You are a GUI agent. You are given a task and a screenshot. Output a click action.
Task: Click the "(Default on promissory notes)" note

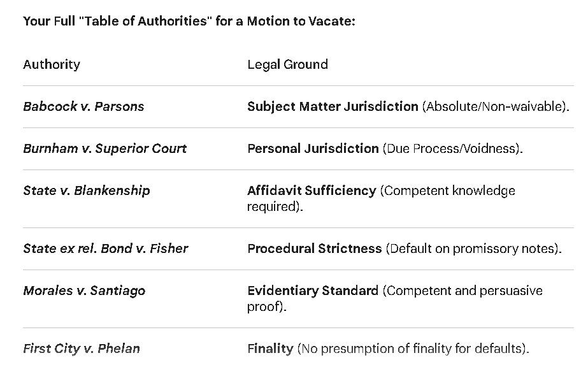click(x=473, y=248)
